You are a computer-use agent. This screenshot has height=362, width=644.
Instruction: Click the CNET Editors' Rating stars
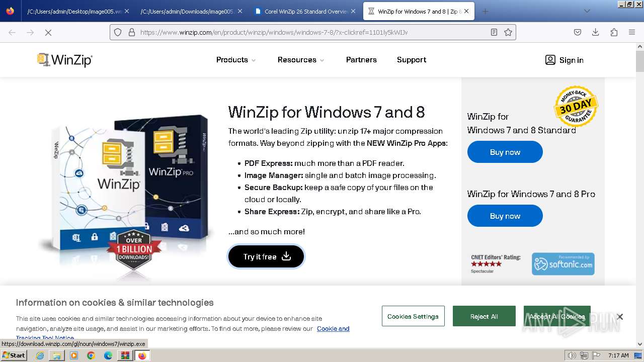(486, 264)
